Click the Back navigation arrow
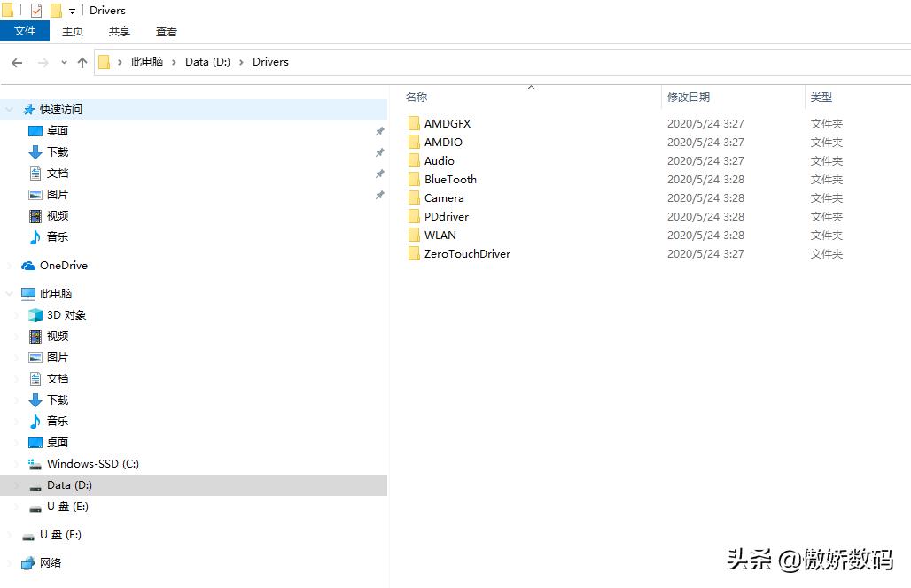 [x=17, y=62]
